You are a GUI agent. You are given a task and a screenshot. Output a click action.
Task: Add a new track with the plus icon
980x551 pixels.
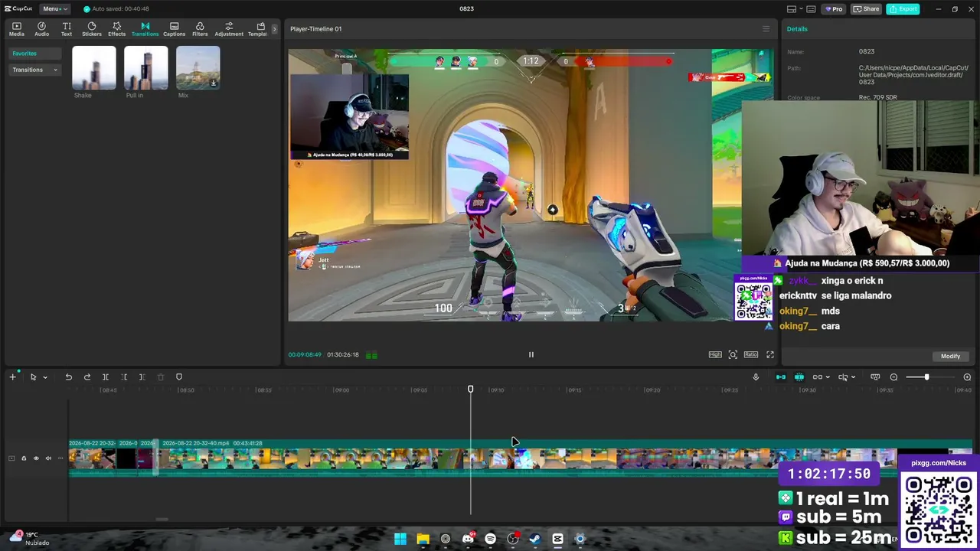tap(12, 377)
